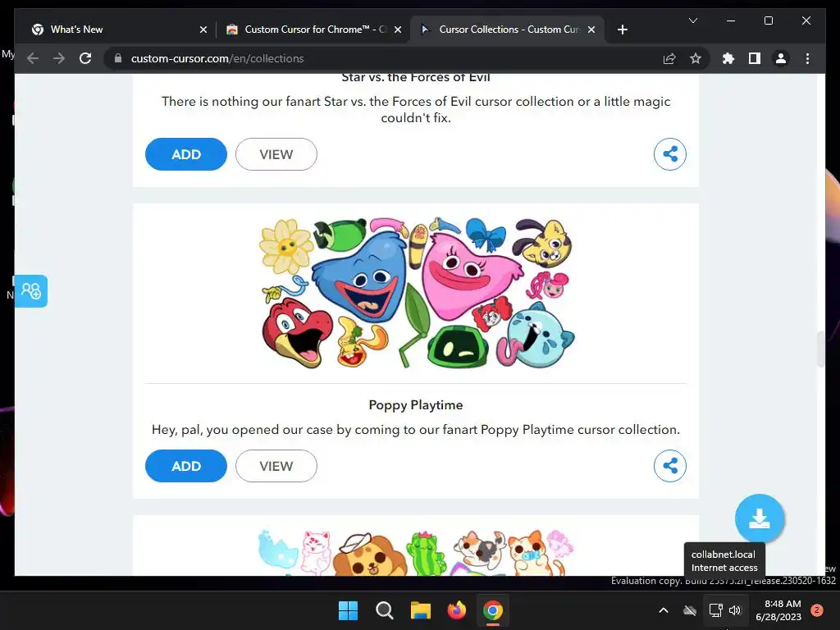Click the page's vertical scrollbar thumb
The width and height of the screenshot is (840, 630).
(x=820, y=349)
